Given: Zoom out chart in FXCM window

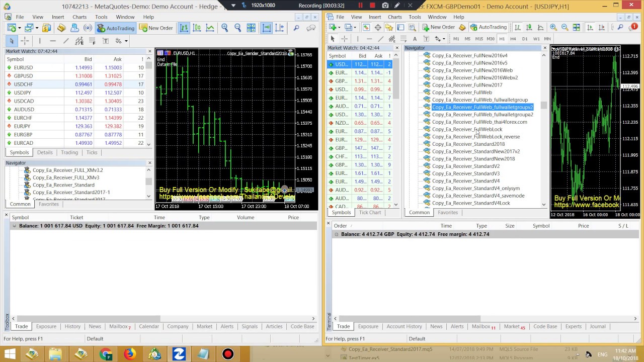Looking at the screenshot, I should pyautogui.click(x=565, y=27).
